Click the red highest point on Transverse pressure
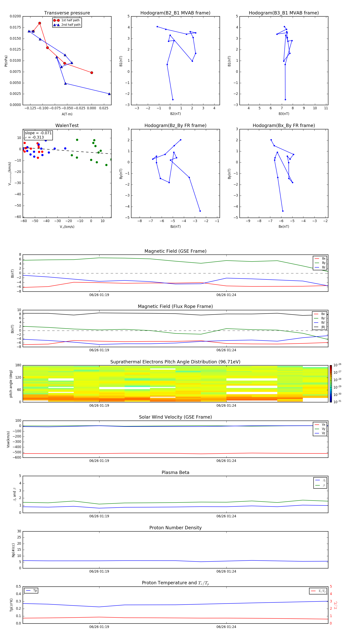 (x=39, y=23)
